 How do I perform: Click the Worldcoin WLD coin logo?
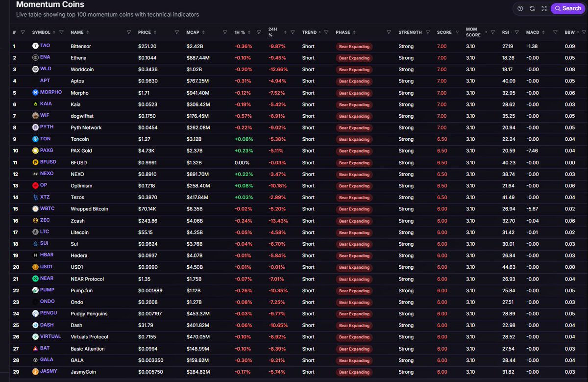pos(35,69)
